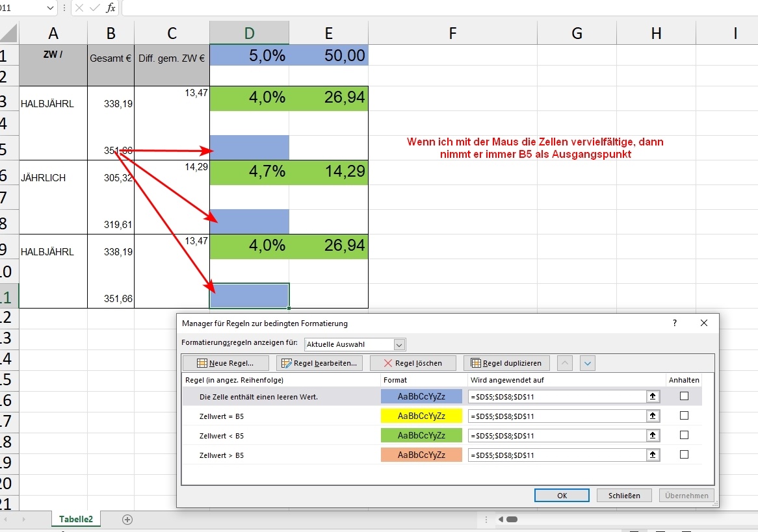The width and height of the screenshot is (758, 532).
Task: Add a new sheet with the plus icon
Action: click(x=127, y=520)
